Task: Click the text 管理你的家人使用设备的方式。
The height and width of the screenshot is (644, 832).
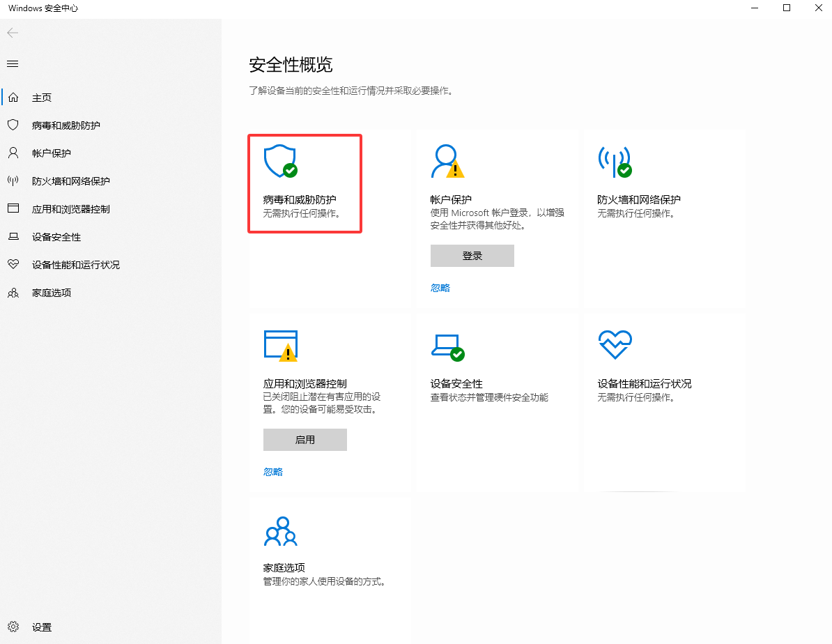Action: tap(325, 581)
